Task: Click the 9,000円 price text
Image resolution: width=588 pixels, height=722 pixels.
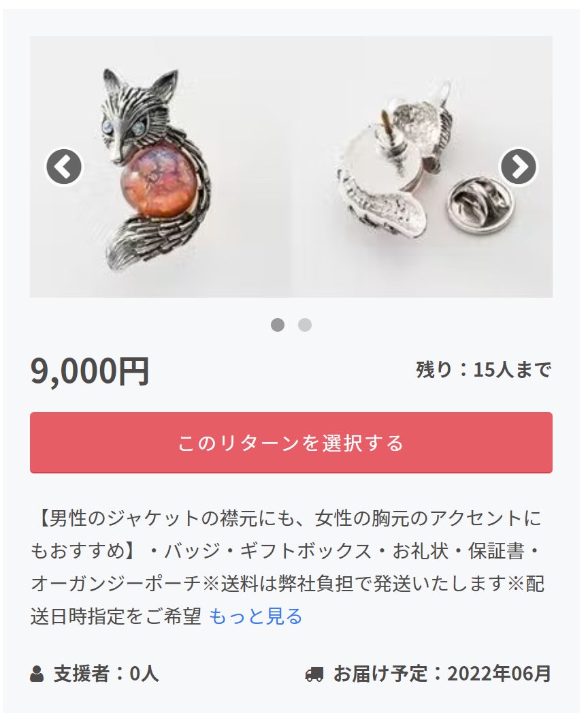Action: pyautogui.click(x=90, y=371)
